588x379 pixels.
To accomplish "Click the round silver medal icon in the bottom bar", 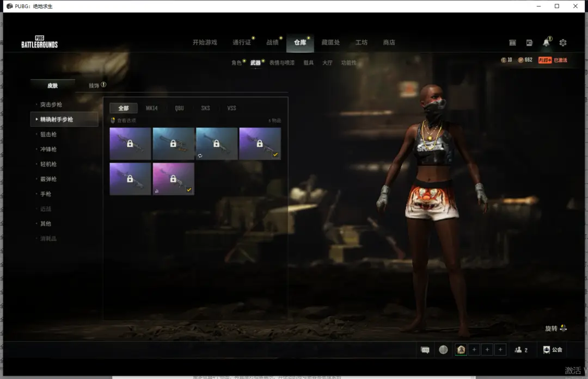I will 443,350.
